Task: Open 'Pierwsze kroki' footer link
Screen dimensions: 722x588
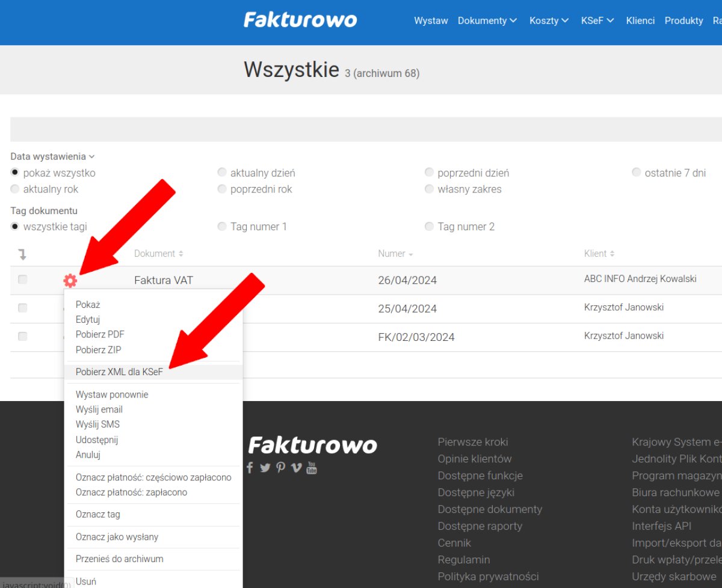Action: [473, 442]
